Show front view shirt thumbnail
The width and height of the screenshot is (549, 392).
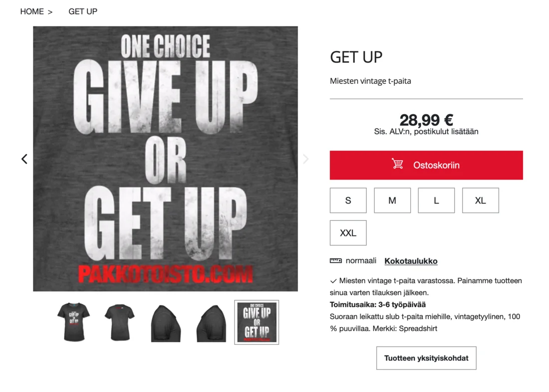click(74, 322)
